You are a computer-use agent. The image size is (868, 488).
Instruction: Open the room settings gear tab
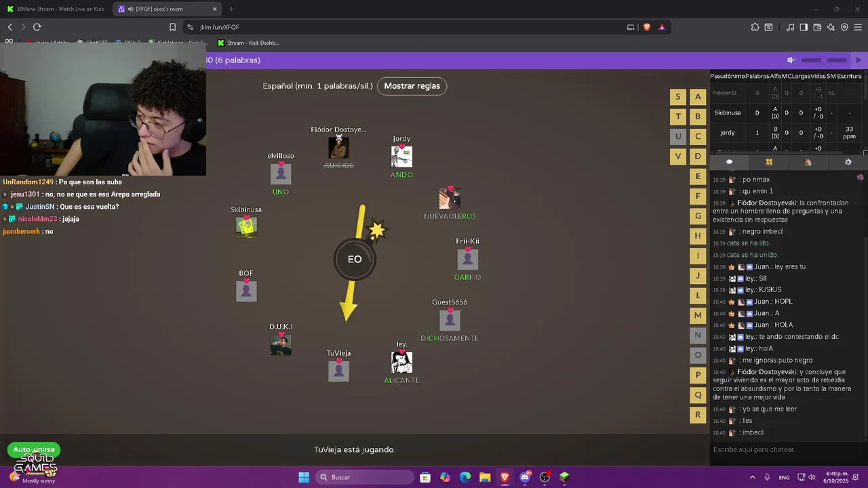(848, 162)
